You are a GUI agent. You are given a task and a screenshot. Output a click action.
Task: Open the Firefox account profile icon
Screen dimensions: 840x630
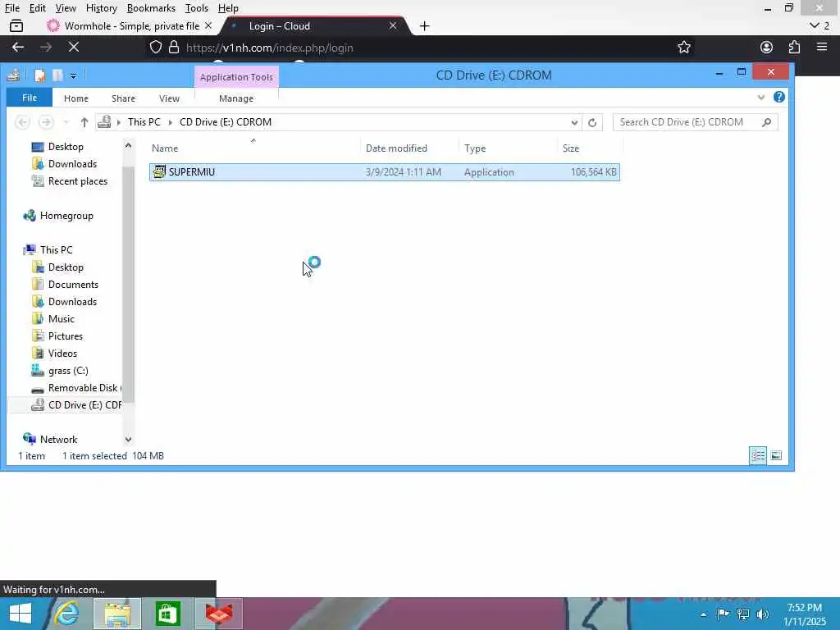point(767,47)
